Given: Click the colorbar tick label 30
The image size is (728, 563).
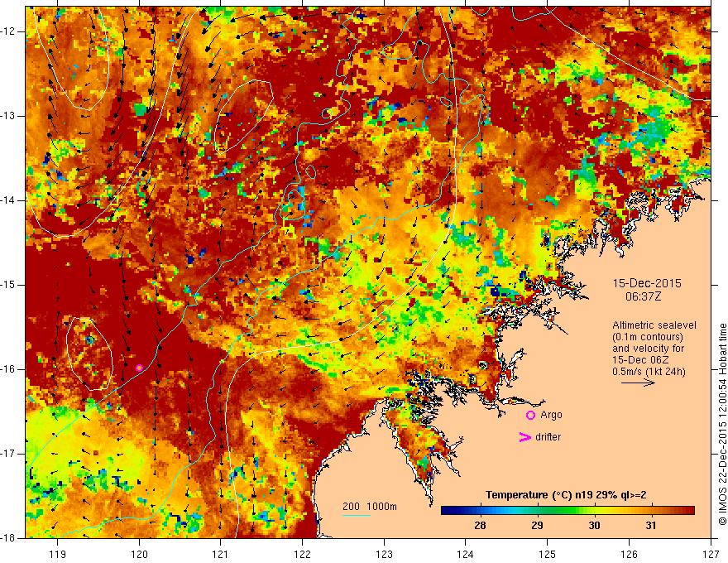Looking at the screenshot, I should pyautogui.click(x=594, y=526).
